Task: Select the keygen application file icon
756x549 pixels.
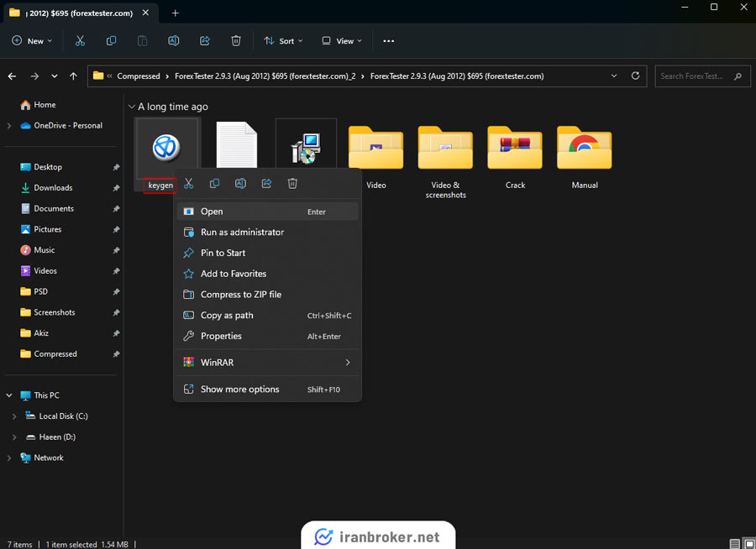Action: [x=166, y=148]
